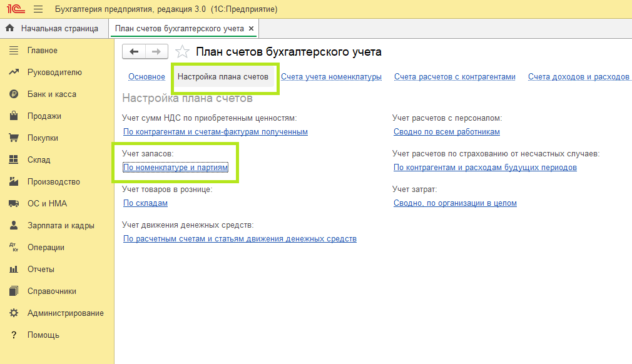Viewport: 632px width, 364px height.
Task: Click the heading text План счетов бухгалтерского учета
Action: [x=288, y=51]
